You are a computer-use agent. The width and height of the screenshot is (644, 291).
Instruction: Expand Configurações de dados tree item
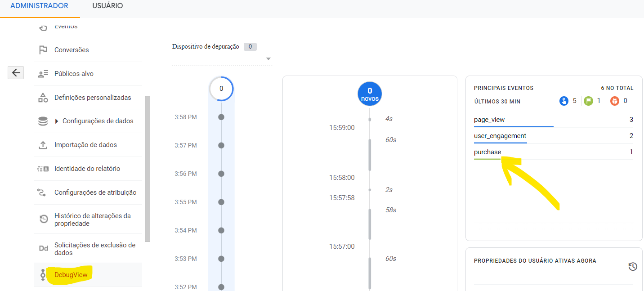57,121
